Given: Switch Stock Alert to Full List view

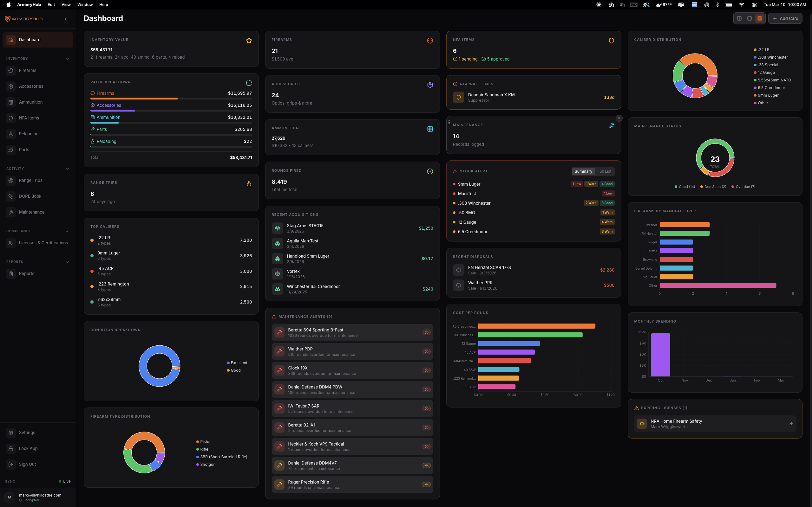Looking at the screenshot, I should pyautogui.click(x=604, y=171).
